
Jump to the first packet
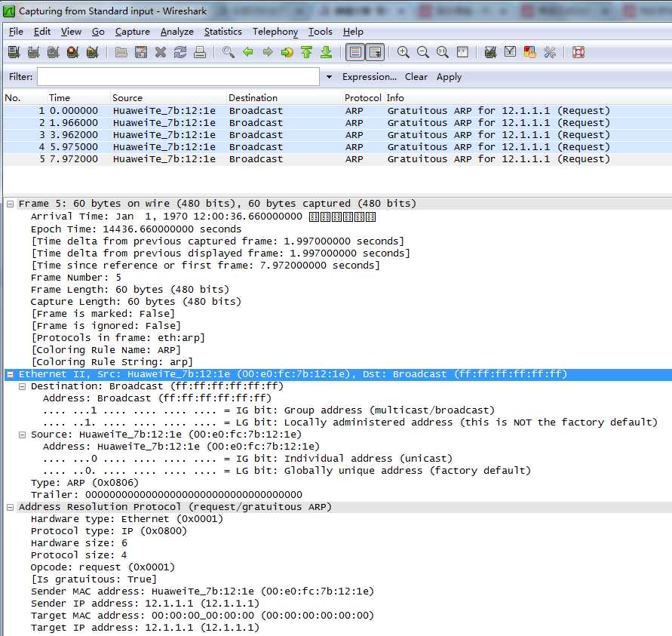(307, 52)
